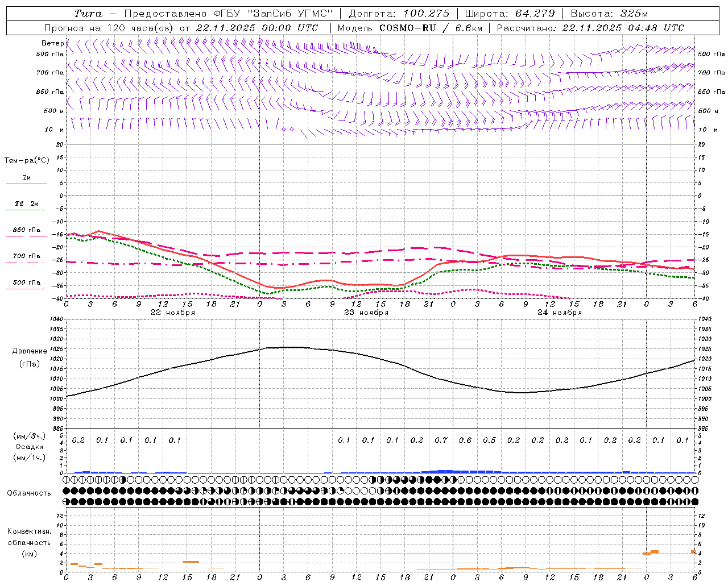Click the "Широта: 64.279" latitude field
This screenshot has height=582, width=728.
pyautogui.click(x=510, y=14)
